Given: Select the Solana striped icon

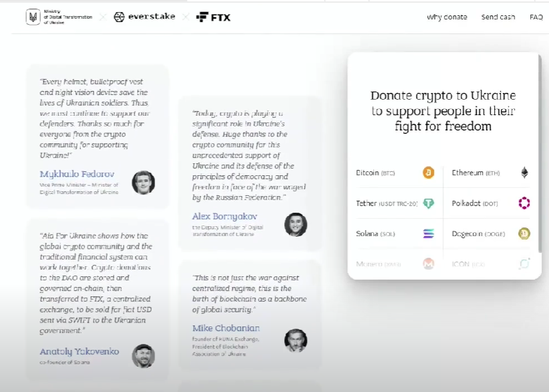Looking at the screenshot, I should tap(429, 233).
